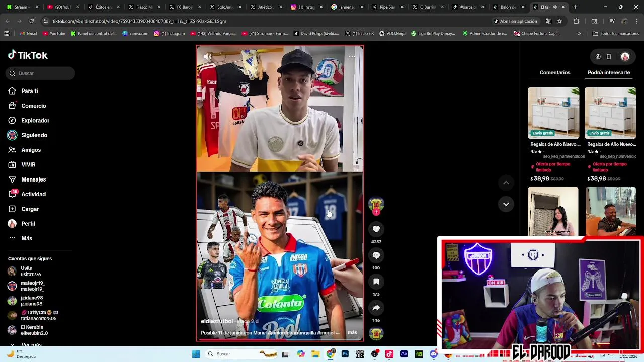The image size is (644, 362).
Task: Bookmark this page with star icon
Action: point(559,21)
